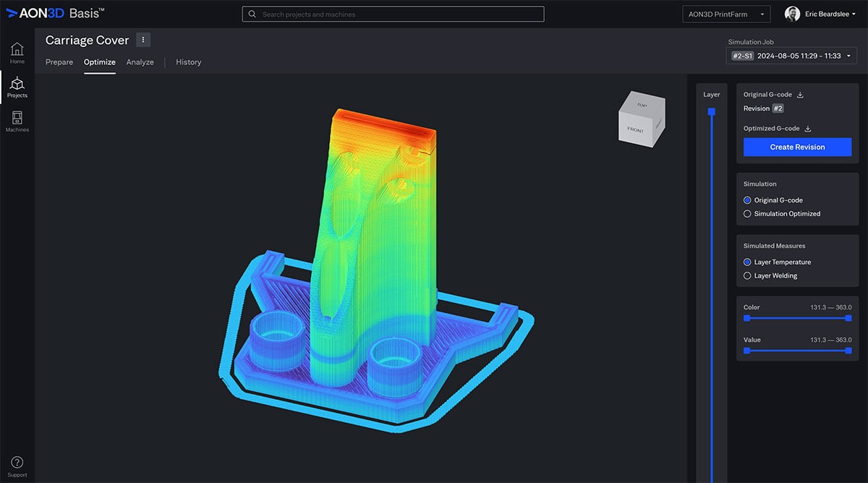Select the Original G-code simulation option
Screen dimensions: 868x483
[x=747, y=200]
